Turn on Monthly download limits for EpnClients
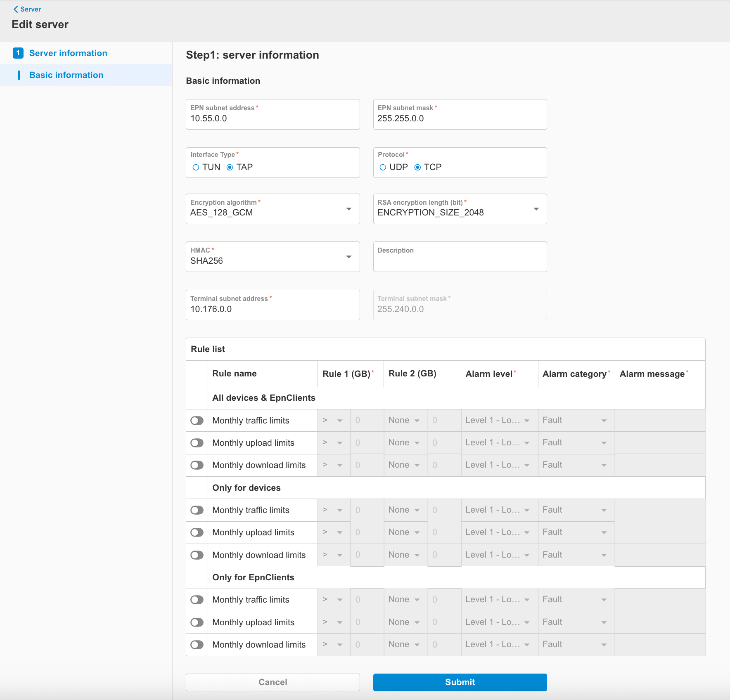 click(197, 644)
